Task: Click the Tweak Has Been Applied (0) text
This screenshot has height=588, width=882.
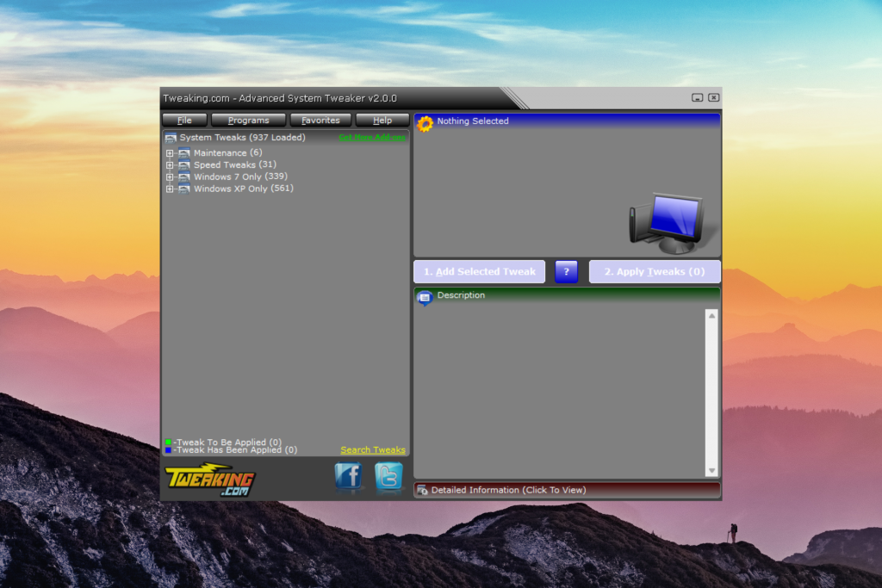Action: pyautogui.click(x=235, y=449)
